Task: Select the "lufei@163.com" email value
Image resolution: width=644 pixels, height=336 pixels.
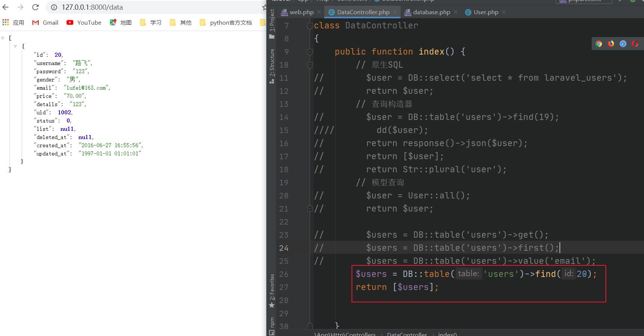Action: pyautogui.click(x=87, y=88)
